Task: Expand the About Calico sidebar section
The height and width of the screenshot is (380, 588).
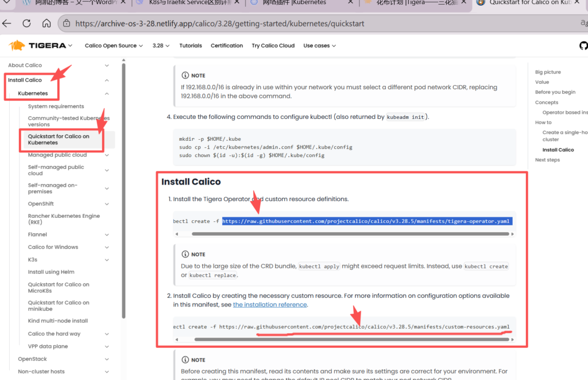Action: [107, 66]
